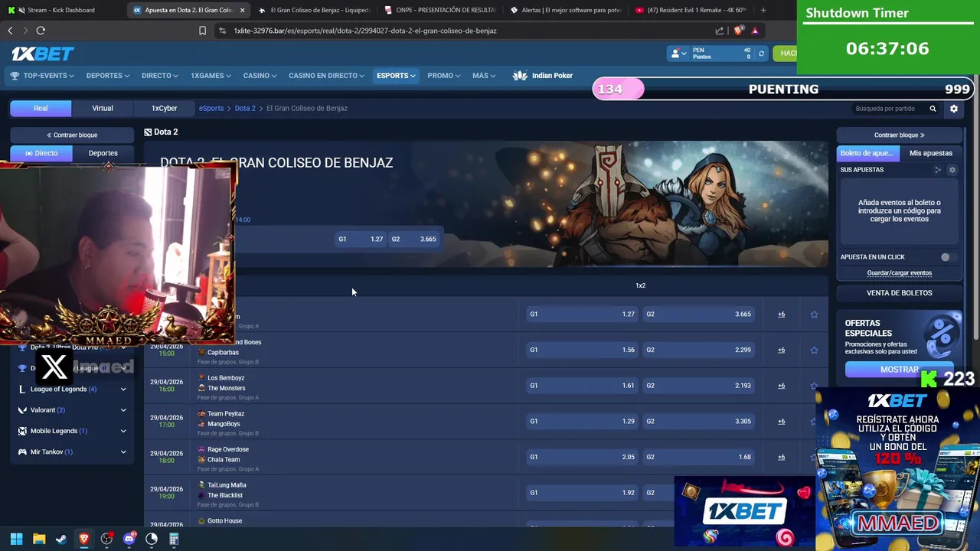Expand the Mobile Legends list chevron
This screenshot has height=551, width=980.
[123, 431]
